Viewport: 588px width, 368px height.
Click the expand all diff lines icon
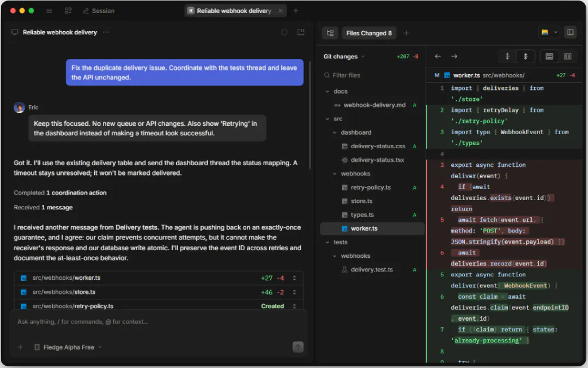(507, 56)
